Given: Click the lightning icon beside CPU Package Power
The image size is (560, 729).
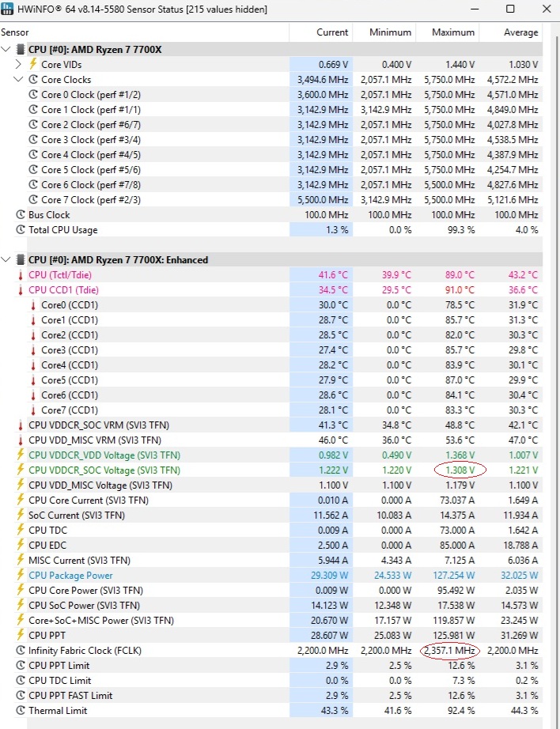Looking at the screenshot, I should tap(21, 576).
